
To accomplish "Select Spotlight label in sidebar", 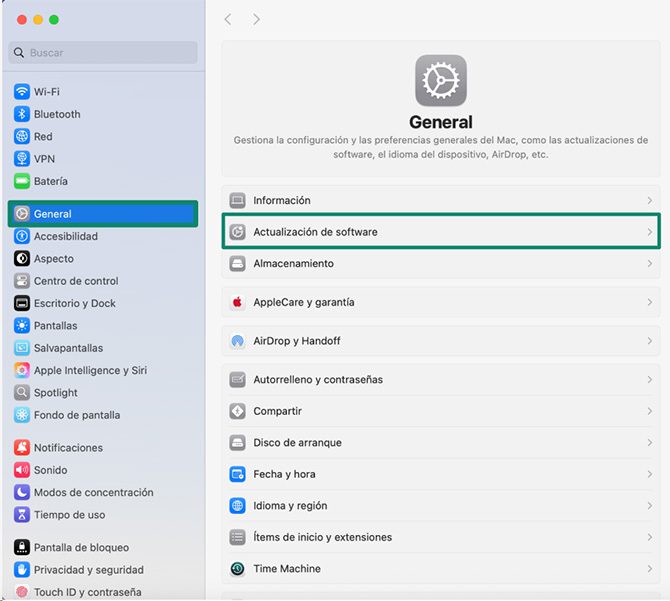I will [56, 393].
